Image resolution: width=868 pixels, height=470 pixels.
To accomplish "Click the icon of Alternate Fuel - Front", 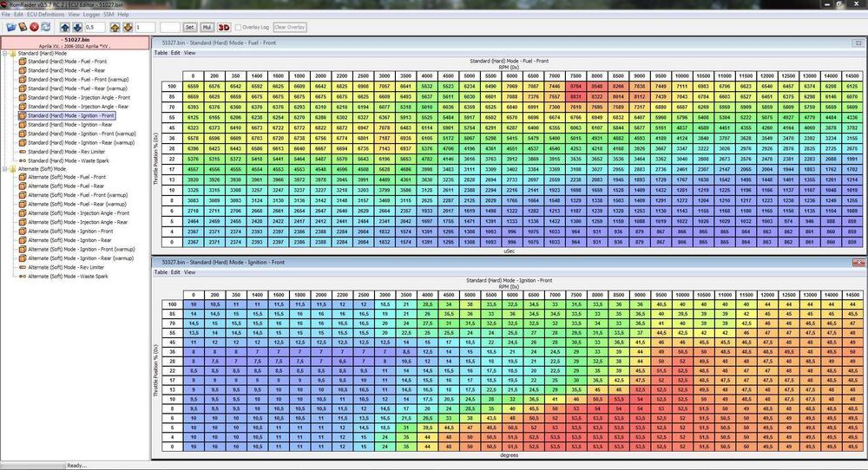I will tap(23, 177).
